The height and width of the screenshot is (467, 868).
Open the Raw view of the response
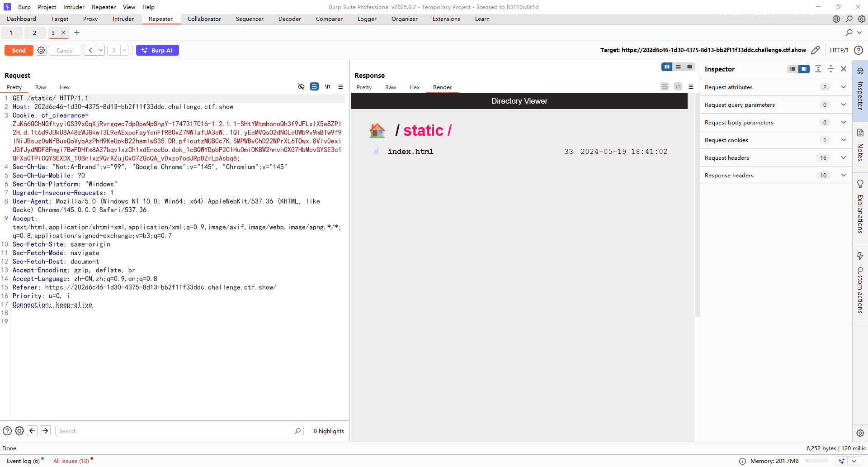[390, 87]
